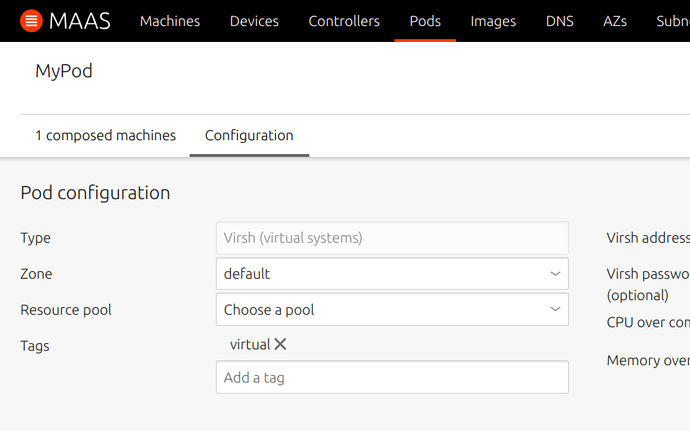The height and width of the screenshot is (431, 690).
Task: Click the virtual tag text
Action: [x=250, y=344]
